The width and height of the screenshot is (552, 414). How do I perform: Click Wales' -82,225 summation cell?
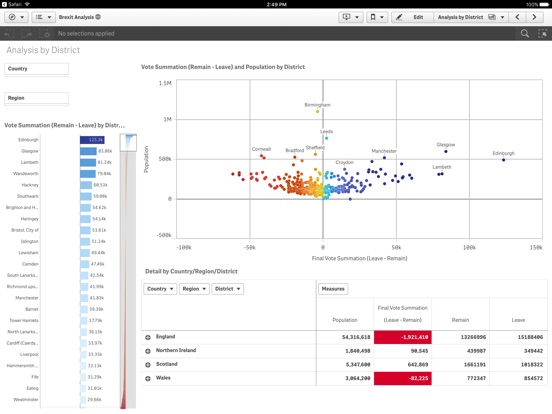(402, 378)
